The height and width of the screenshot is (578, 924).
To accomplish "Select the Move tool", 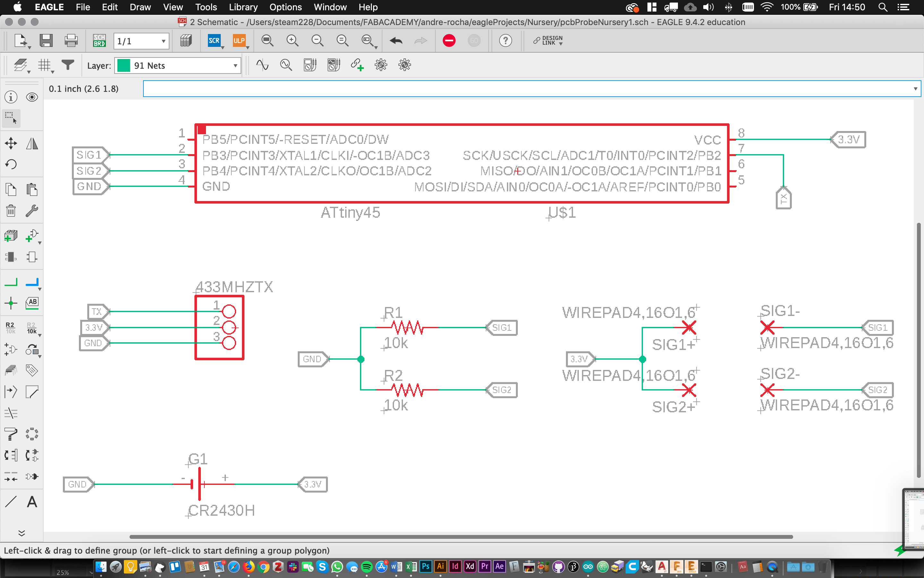I will [11, 144].
